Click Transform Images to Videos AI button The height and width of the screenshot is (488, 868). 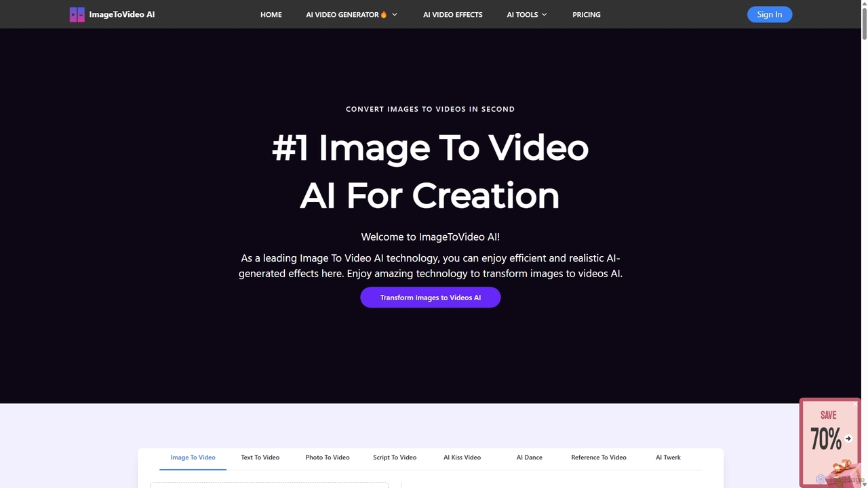pyautogui.click(x=431, y=298)
